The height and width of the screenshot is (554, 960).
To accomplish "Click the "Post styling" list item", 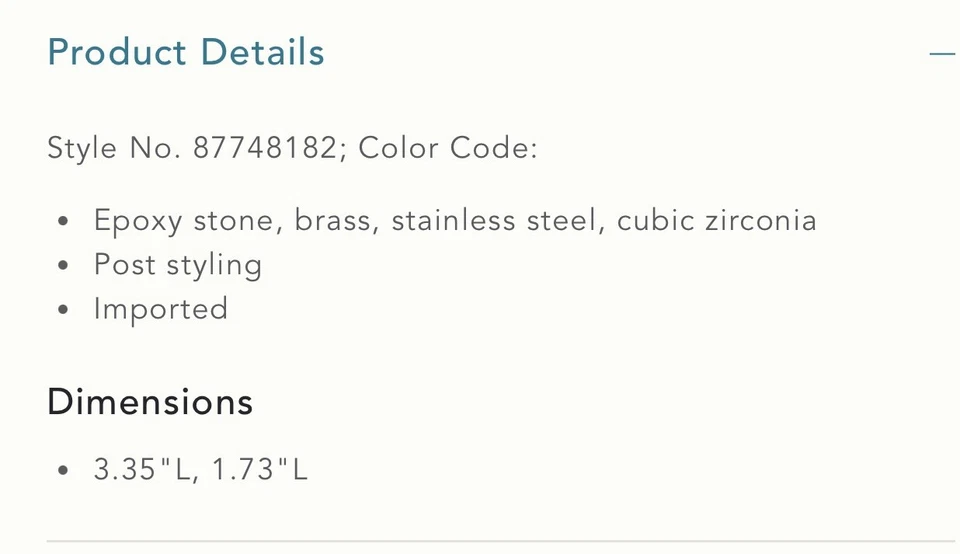I will (178, 265).
